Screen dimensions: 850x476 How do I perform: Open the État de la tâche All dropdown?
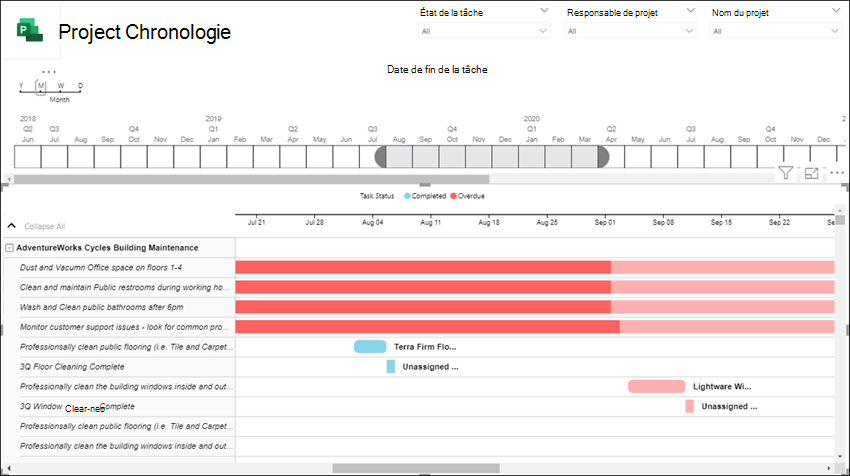[x=484, y=31]
